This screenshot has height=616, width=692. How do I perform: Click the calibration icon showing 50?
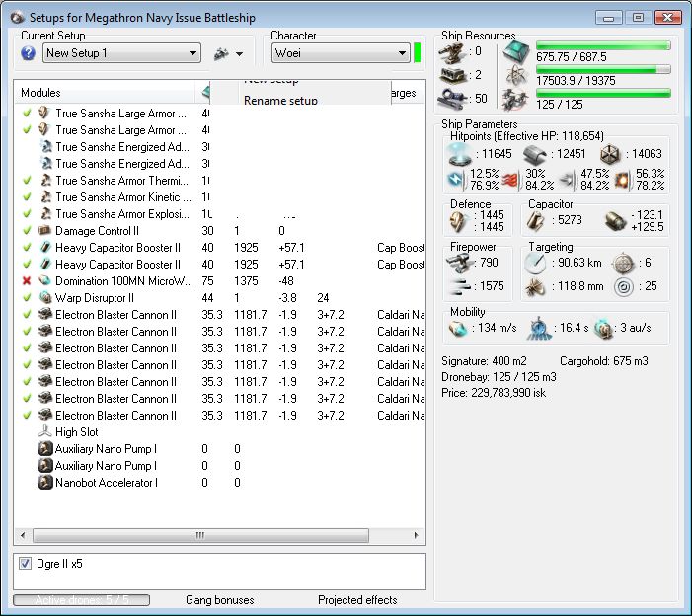(452, 99)
